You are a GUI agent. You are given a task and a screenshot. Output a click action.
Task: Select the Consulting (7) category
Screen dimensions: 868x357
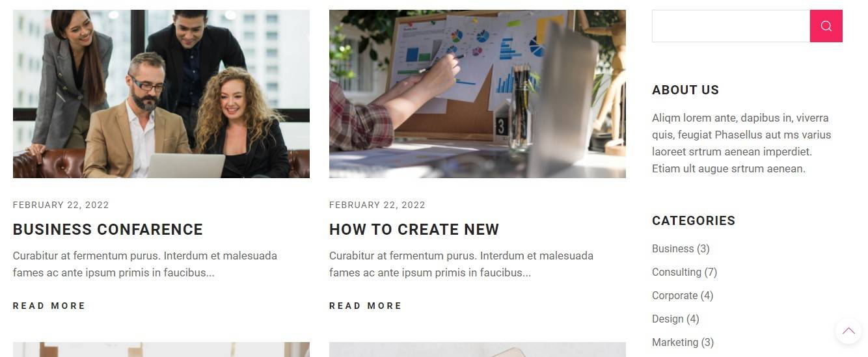click(x=685, y=272)
